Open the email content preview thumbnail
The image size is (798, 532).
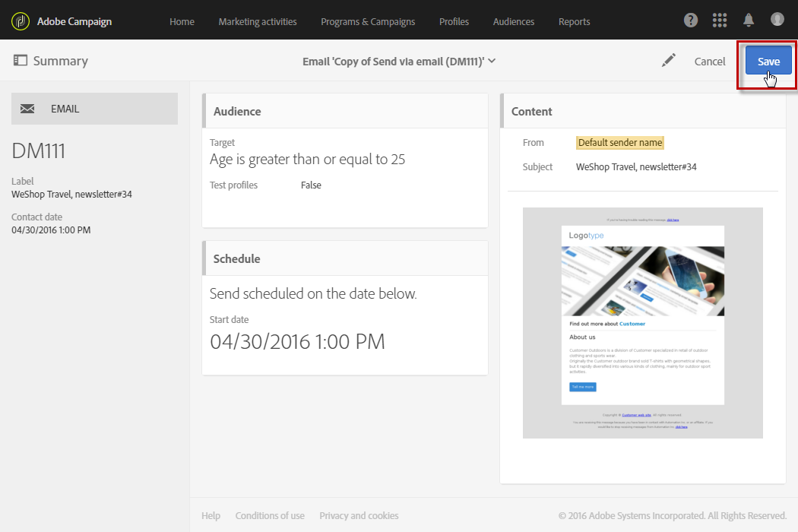coord(642,323)
